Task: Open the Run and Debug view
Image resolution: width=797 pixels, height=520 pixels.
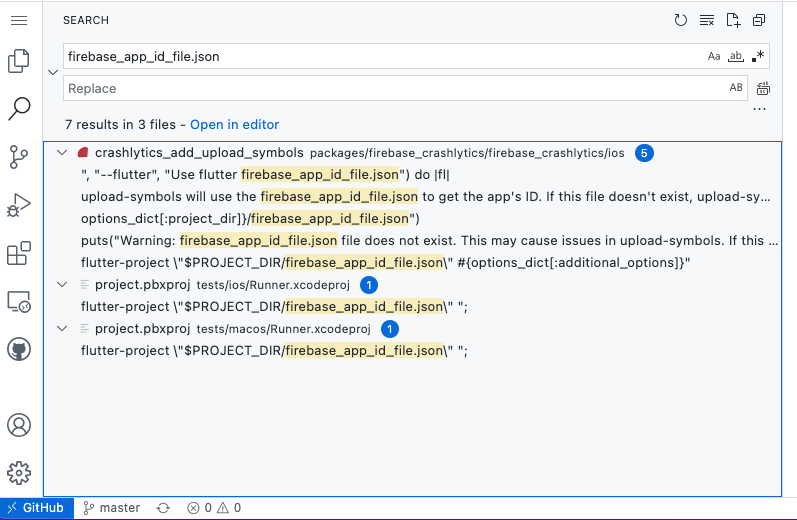Action: coord(19,205)
